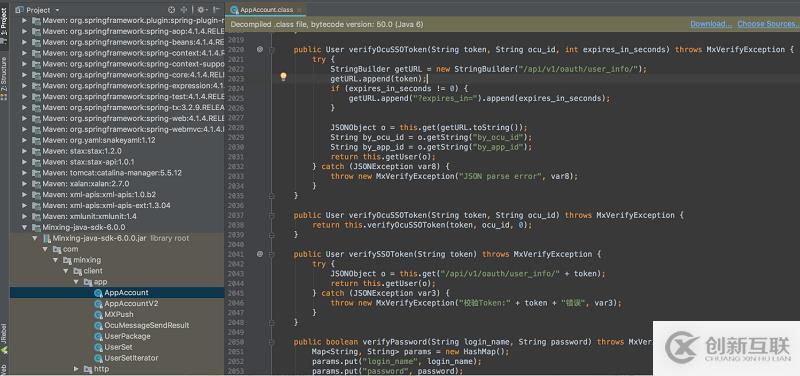Toggle the code fold marker at line 2020
800x376 pixels.
coord(272,49)
